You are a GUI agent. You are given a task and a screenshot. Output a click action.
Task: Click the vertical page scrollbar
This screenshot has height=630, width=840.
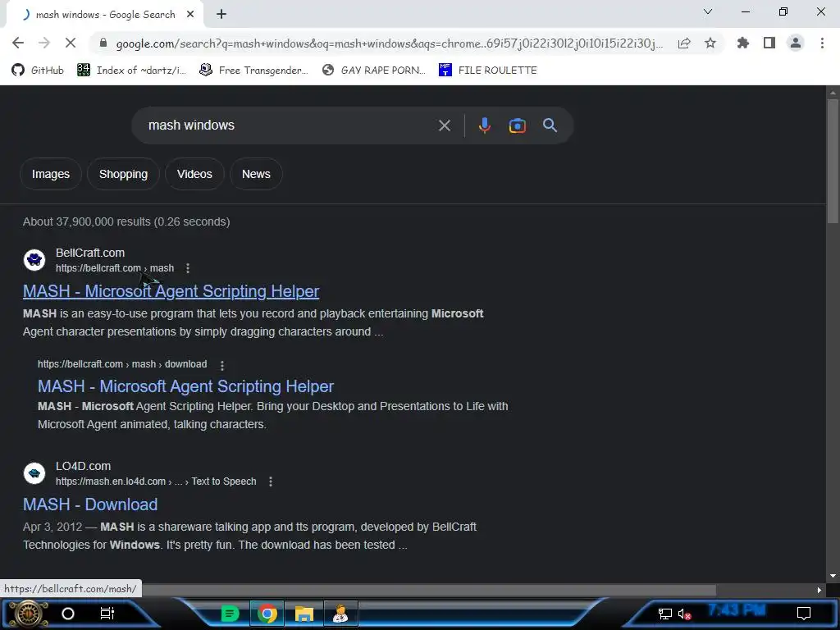click(833, 161)
